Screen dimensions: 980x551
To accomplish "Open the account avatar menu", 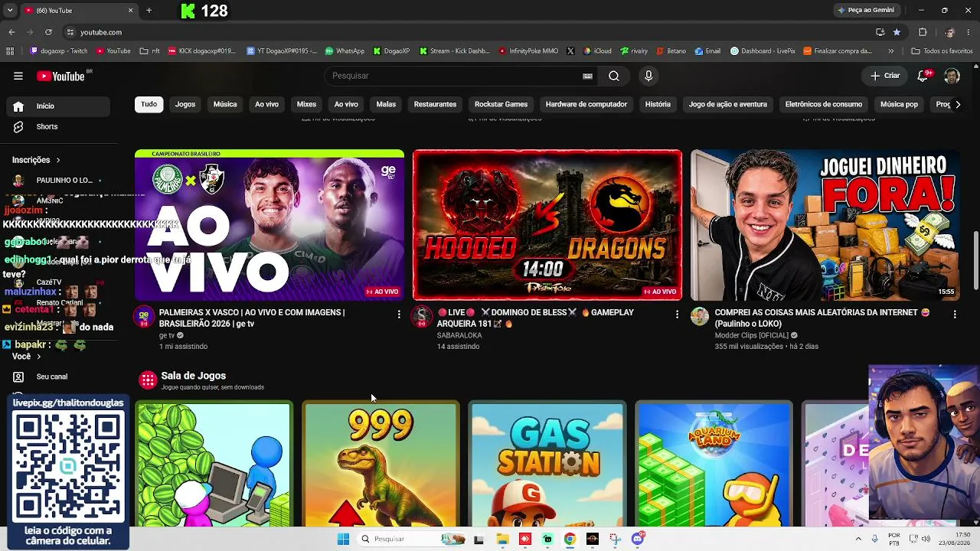I will click(x=952, y=76).
